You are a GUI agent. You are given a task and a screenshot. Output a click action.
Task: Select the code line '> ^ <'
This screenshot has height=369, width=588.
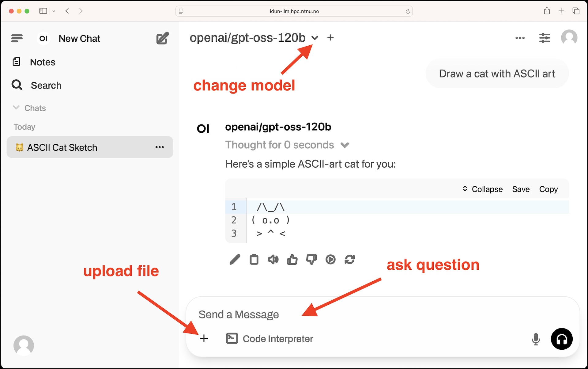[x=271, y=233]
